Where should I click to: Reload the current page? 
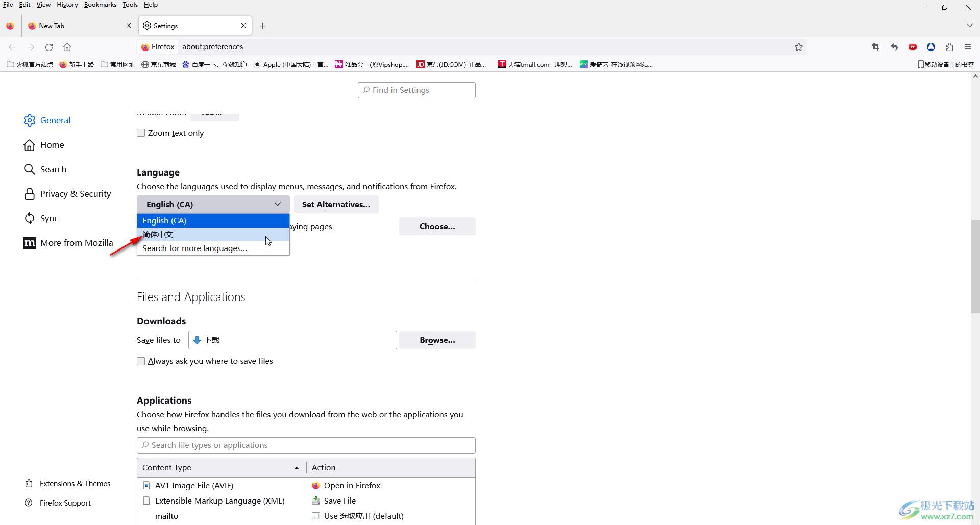[x=49, y=47]
